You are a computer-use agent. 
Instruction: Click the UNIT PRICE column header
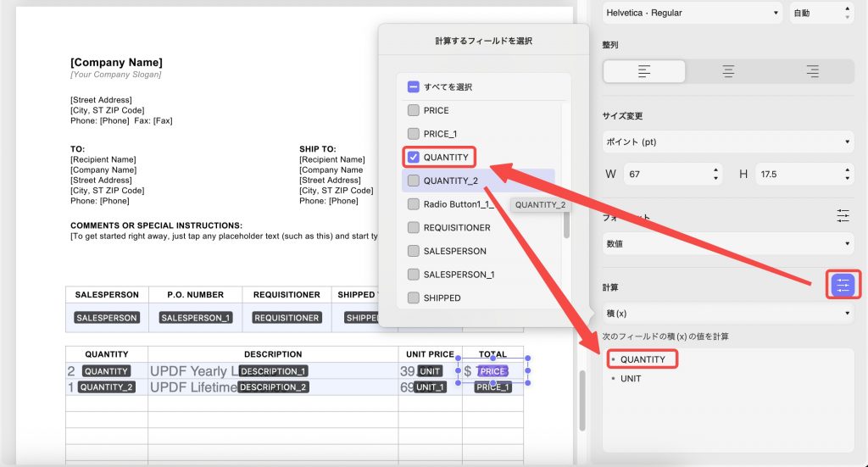[x=430, y=354]
